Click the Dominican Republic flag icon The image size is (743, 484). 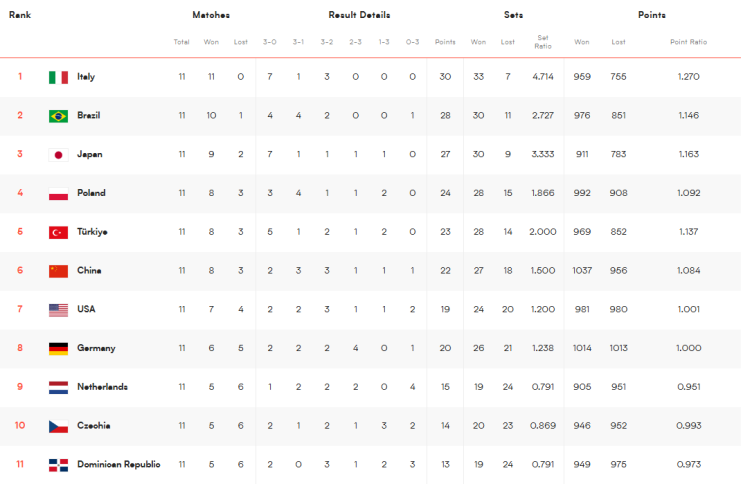58,465
